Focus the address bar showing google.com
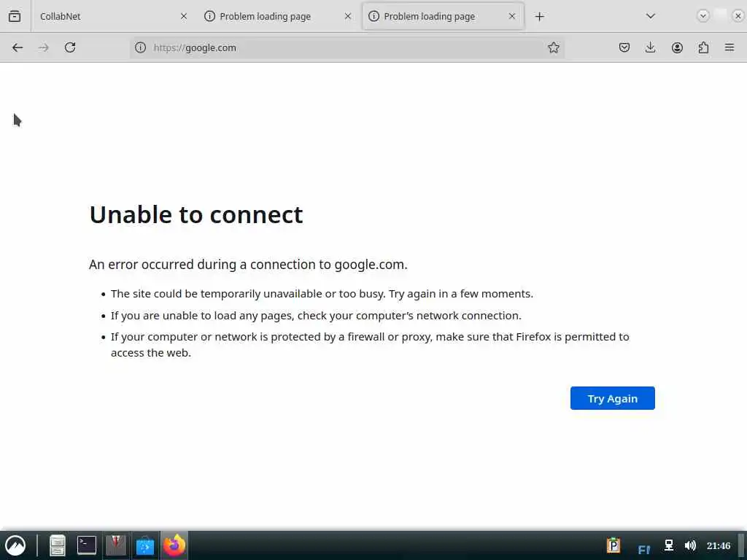This screenshot has height=560, width=747. (347, 47)
